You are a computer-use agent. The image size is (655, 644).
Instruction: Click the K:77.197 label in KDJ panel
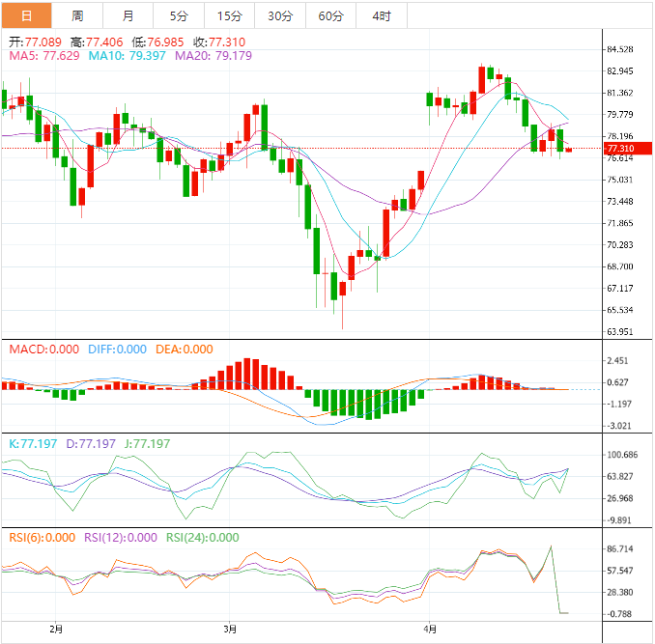point(32,443)
